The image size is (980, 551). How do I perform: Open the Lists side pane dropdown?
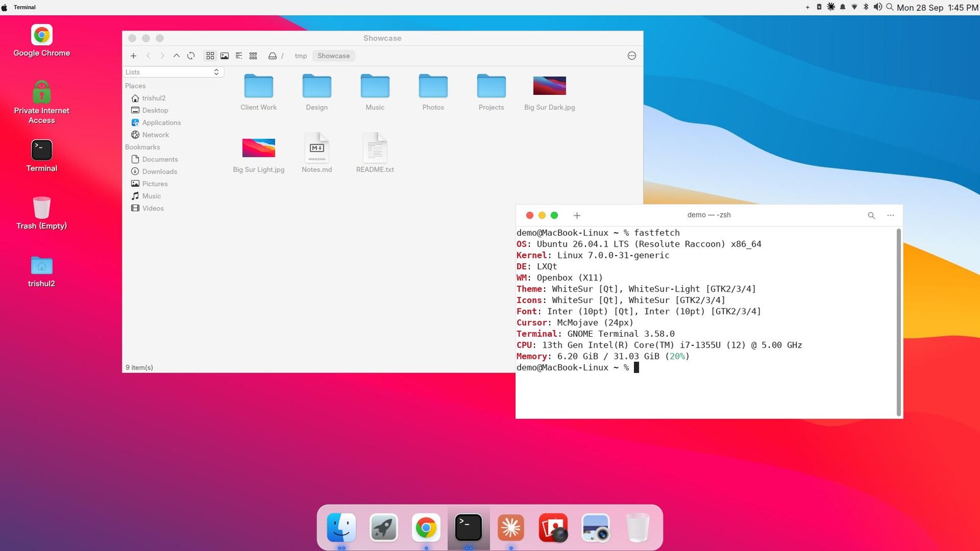[x=173, y=72]
